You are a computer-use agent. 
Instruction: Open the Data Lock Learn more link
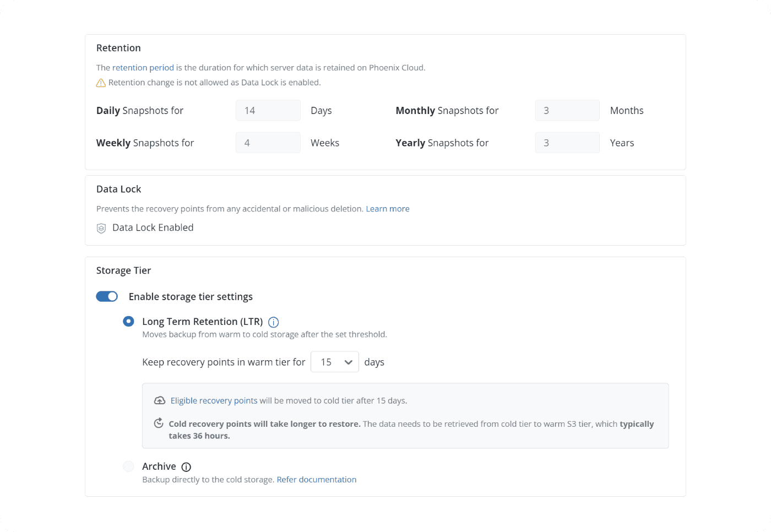click(387, 209)
